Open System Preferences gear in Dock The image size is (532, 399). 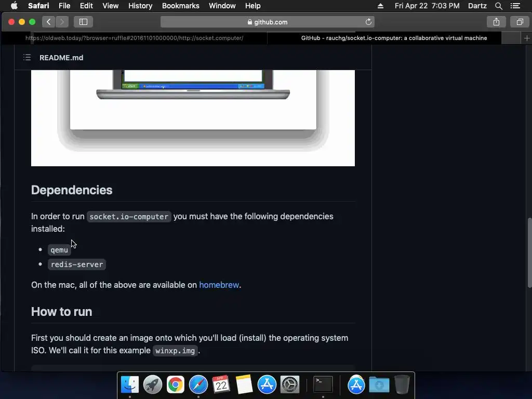coord(290,384)
